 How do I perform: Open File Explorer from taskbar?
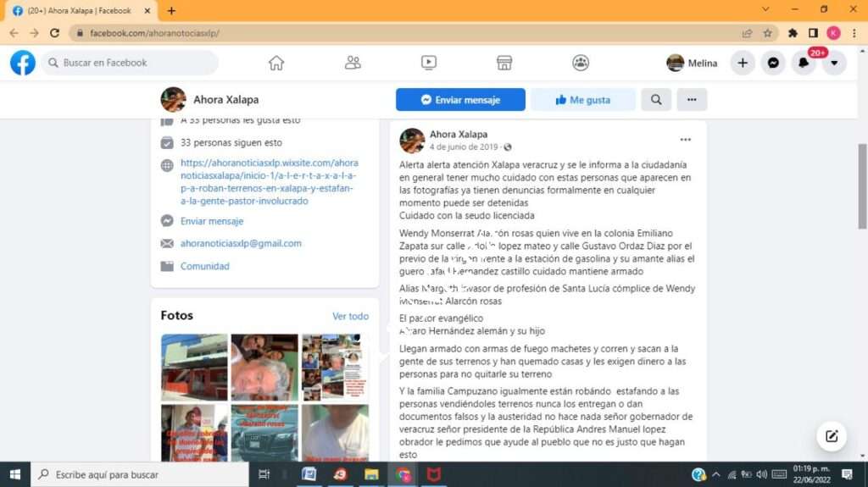point(371,474)
